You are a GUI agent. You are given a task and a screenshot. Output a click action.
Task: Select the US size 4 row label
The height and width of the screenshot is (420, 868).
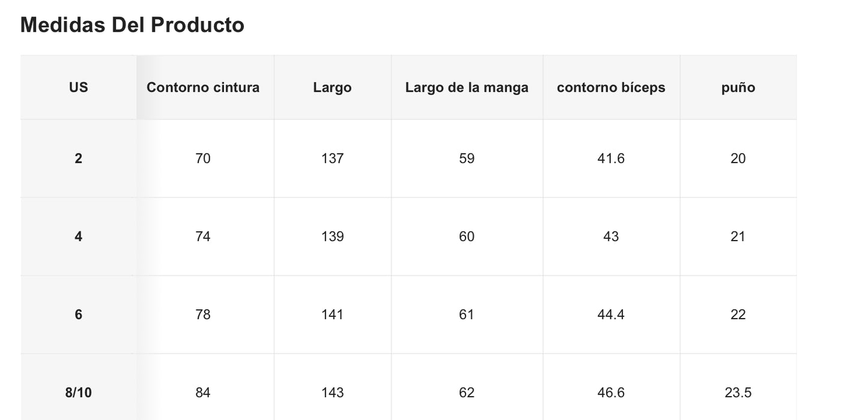click(78, 236)
